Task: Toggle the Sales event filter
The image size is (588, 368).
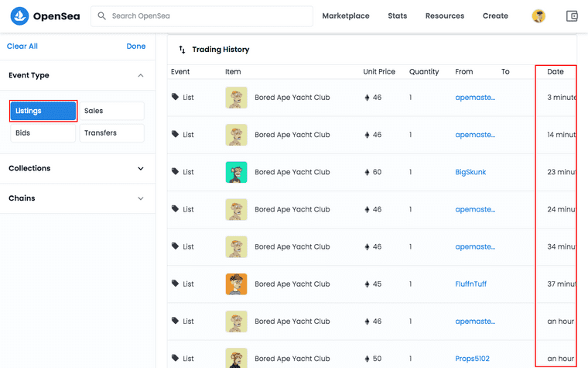Action: (111, 111)
